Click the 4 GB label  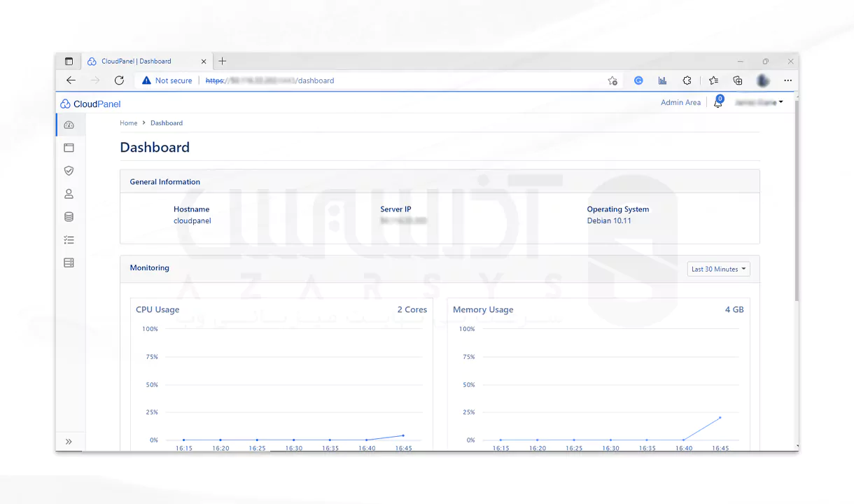pos(734,309)
